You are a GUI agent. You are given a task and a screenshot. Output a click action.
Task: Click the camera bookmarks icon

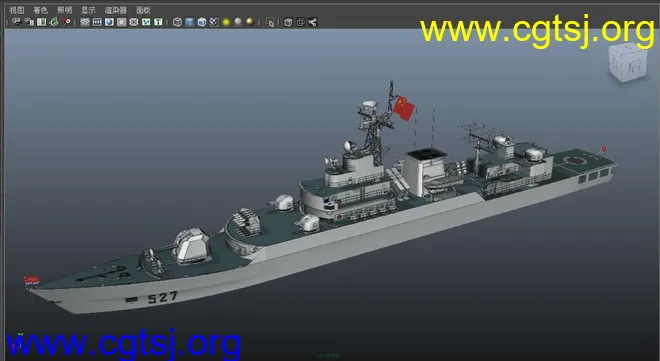pos(41,22)
